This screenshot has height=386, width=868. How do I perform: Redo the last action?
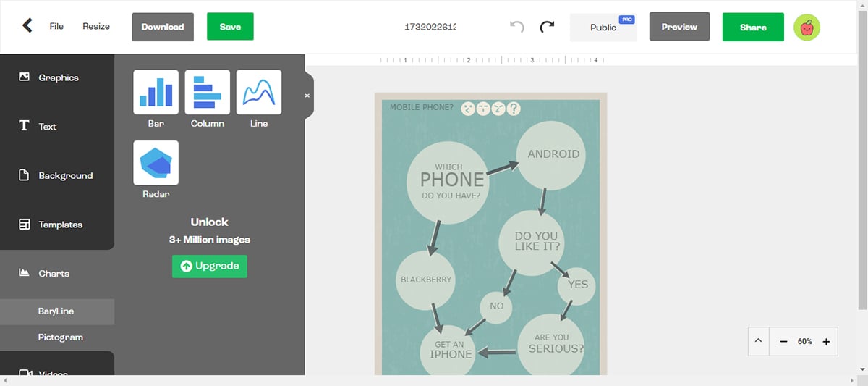tap(548, 27)
